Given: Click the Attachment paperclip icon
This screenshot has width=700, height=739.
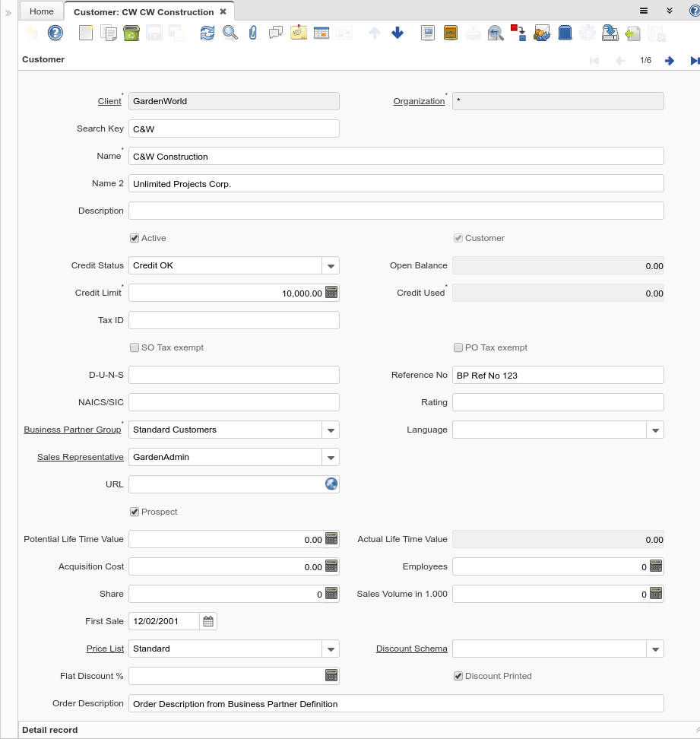Looking at the screenshot, I should 253,33.
